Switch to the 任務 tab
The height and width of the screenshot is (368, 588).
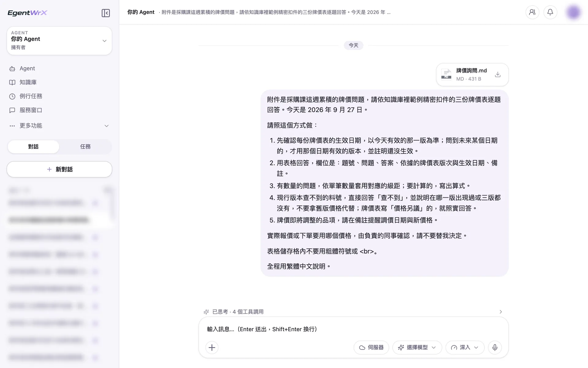pyautogui.click(x=85, y=147)
